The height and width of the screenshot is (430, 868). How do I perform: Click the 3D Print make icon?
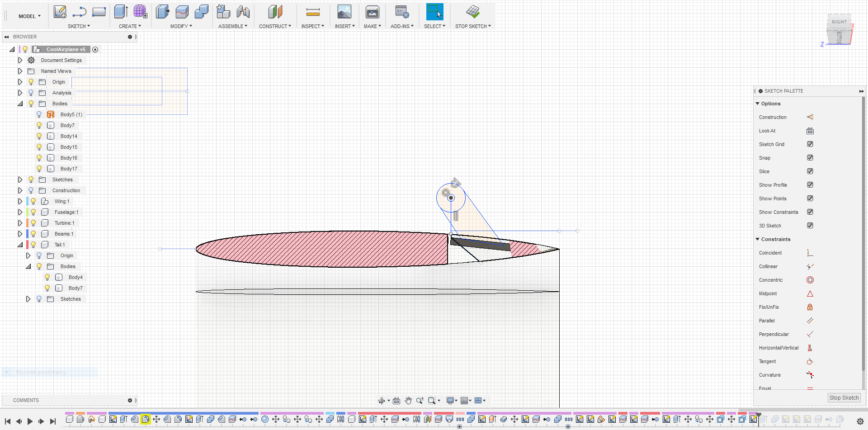click(x=373, y=12)
